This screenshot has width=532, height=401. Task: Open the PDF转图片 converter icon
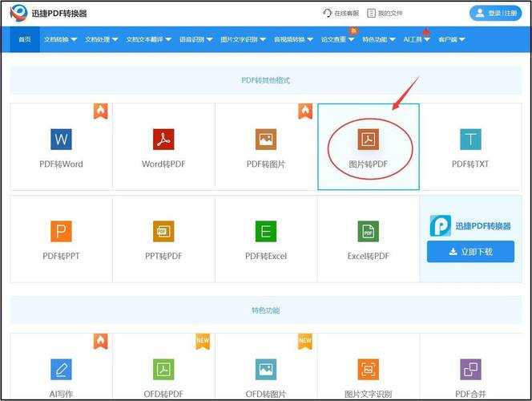click(266, 140)
